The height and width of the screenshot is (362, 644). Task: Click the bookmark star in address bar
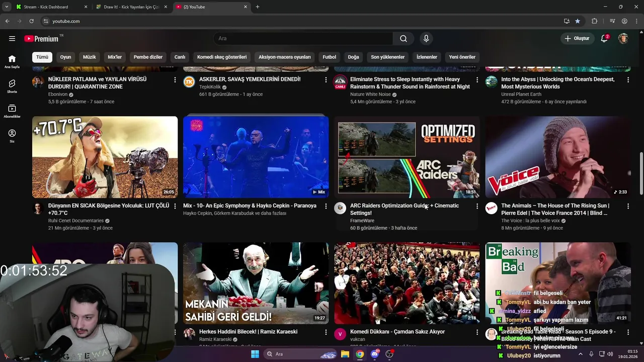[x=578, y=21]
